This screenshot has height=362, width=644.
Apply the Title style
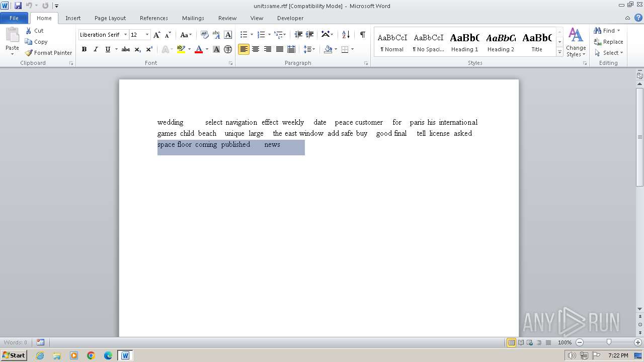(537, 42)
